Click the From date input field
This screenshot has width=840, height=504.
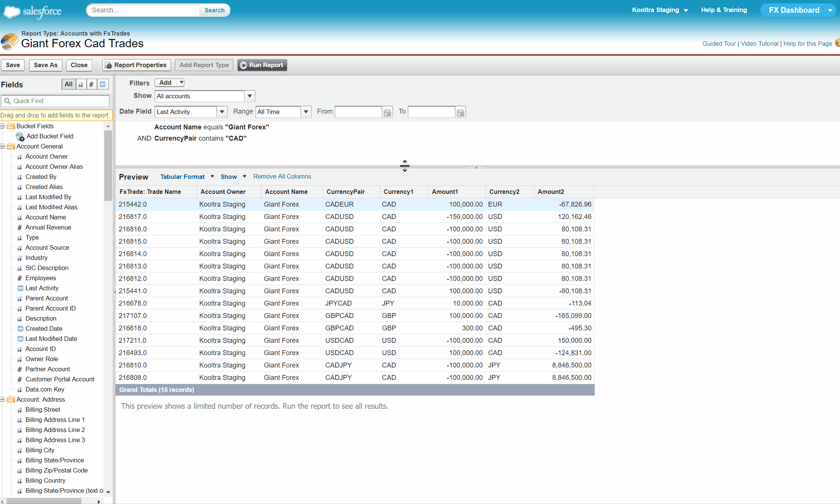tap(358, 112)
